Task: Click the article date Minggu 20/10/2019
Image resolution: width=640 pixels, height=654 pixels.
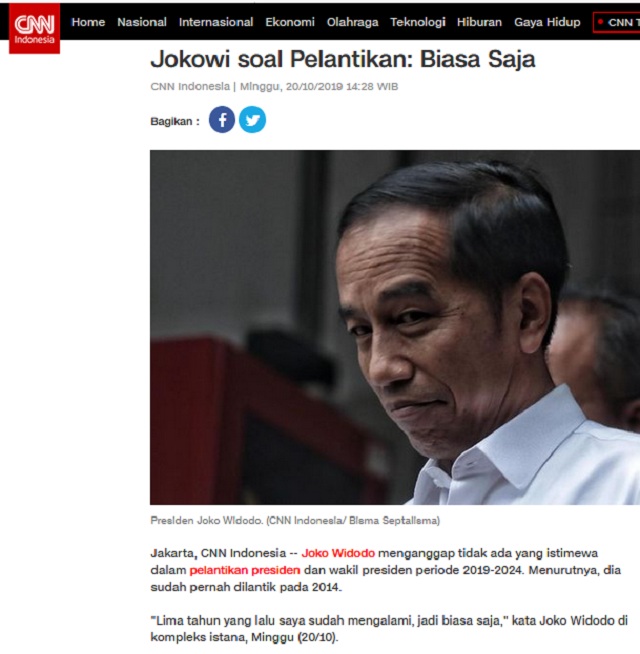Action: coord(319,87)
